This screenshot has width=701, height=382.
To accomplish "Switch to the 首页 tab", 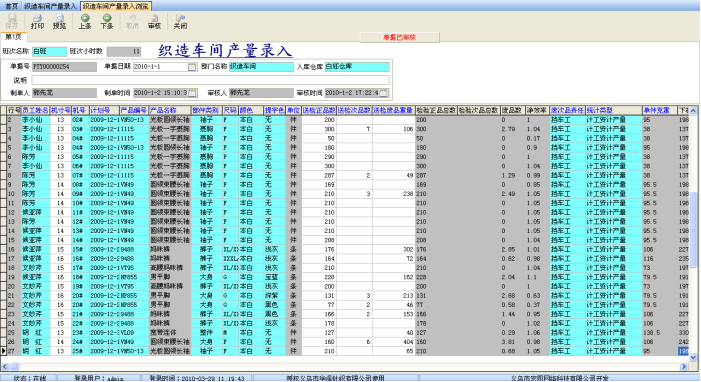I will [x=12, y=6].
